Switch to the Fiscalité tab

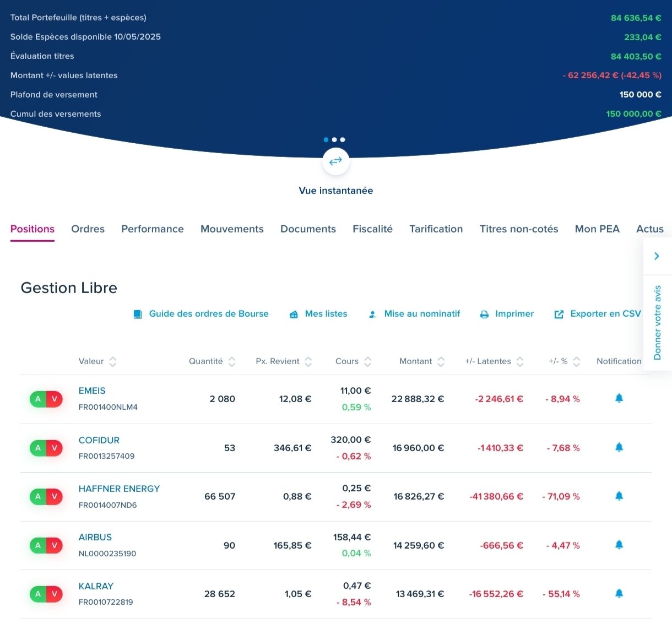pyautogui.click(x=372, y=229)
